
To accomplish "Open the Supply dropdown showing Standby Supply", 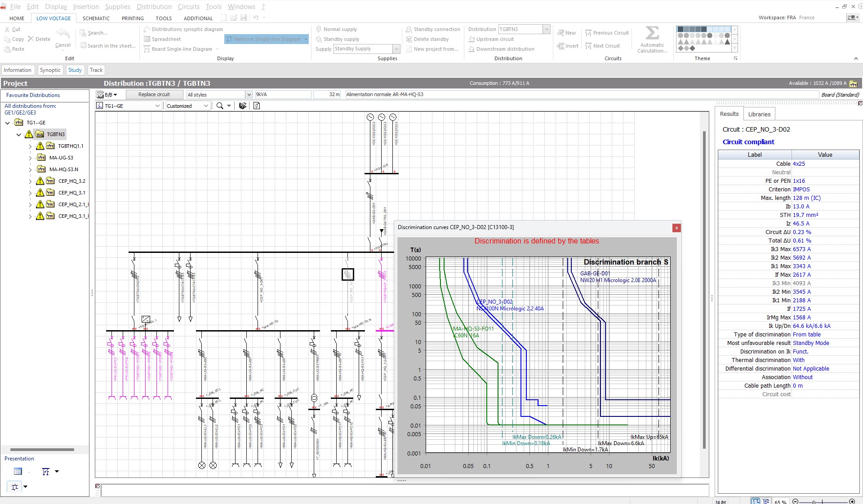I will coord(396,49).
